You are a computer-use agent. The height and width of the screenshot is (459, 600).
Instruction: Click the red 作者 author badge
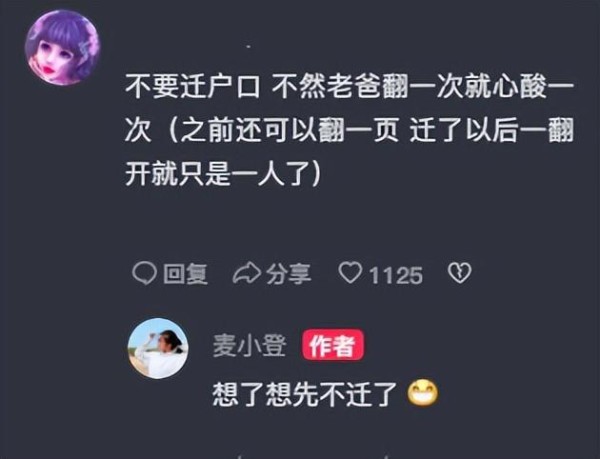click(333, 345)
